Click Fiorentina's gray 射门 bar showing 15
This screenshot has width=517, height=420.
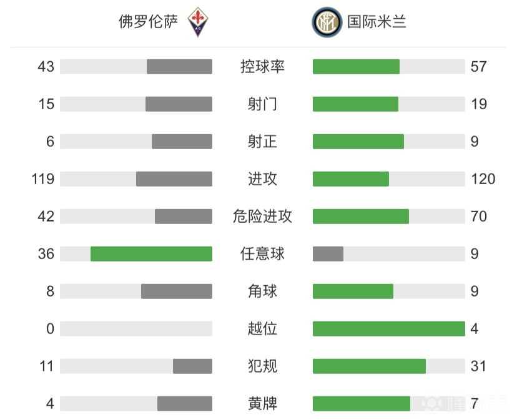(179, 104)
